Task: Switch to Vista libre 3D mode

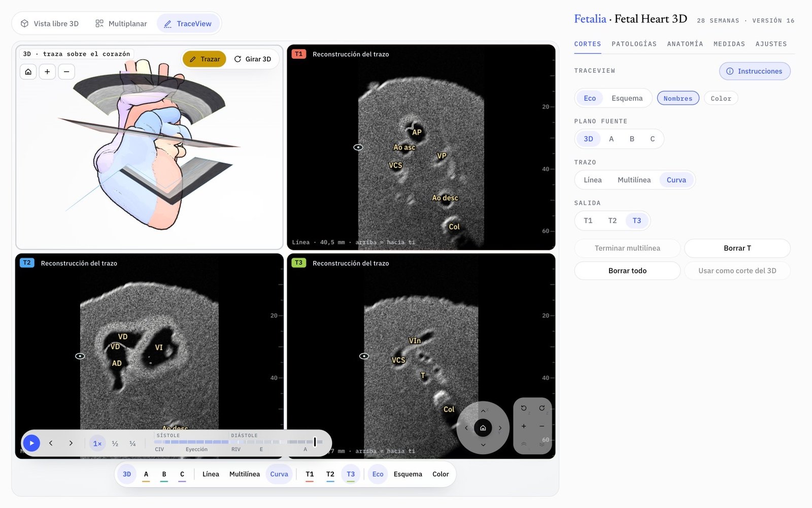Action: 50,23
